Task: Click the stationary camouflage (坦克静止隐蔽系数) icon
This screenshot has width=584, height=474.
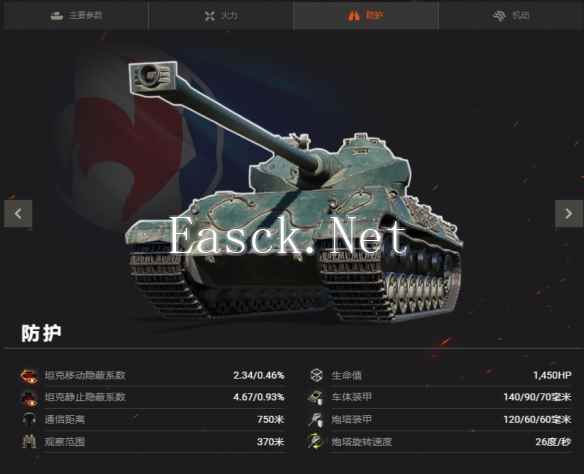Action: click(29, 398)
